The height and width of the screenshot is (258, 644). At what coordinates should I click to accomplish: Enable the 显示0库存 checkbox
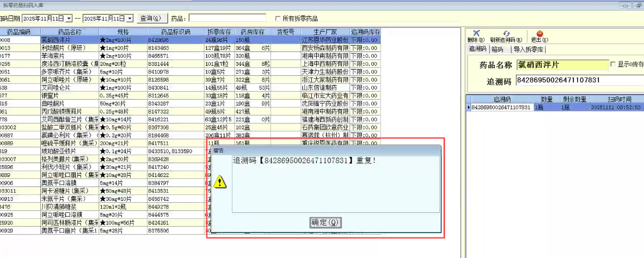click(x=613, y=64)
